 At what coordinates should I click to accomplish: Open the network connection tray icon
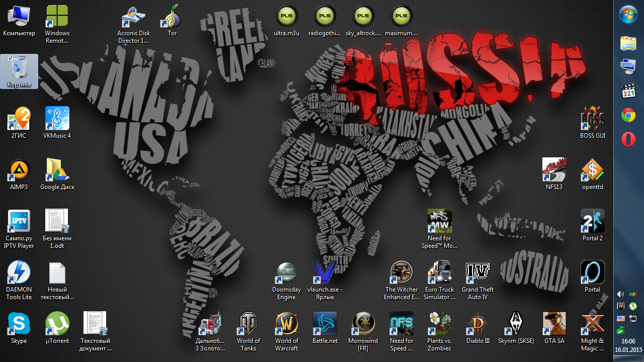point(633,318)
